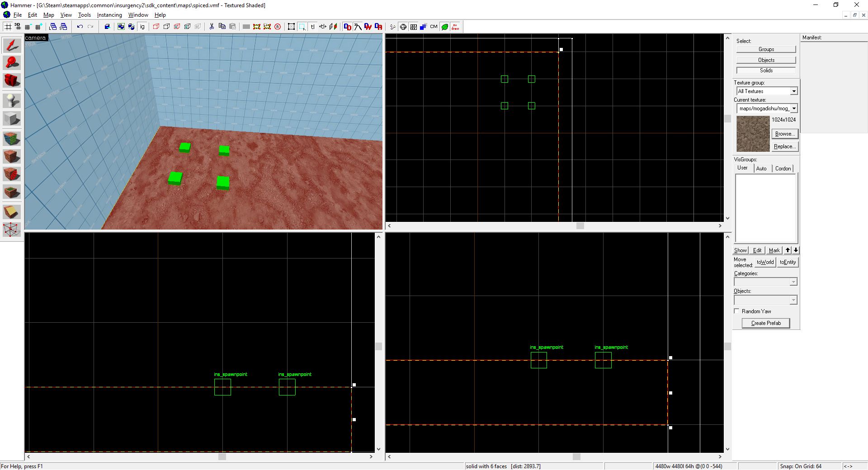Click the Group selected objects icon
The image size is (868, 470).
click(x=121, y=27)
